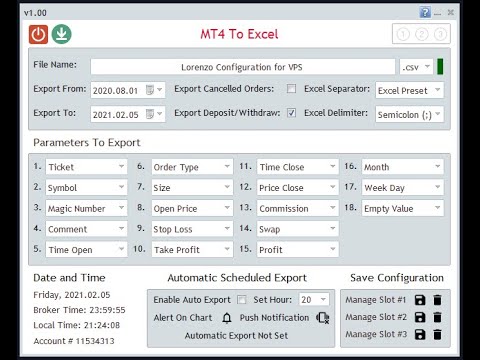Save configuration to Slot #1

tap(420, 300)
